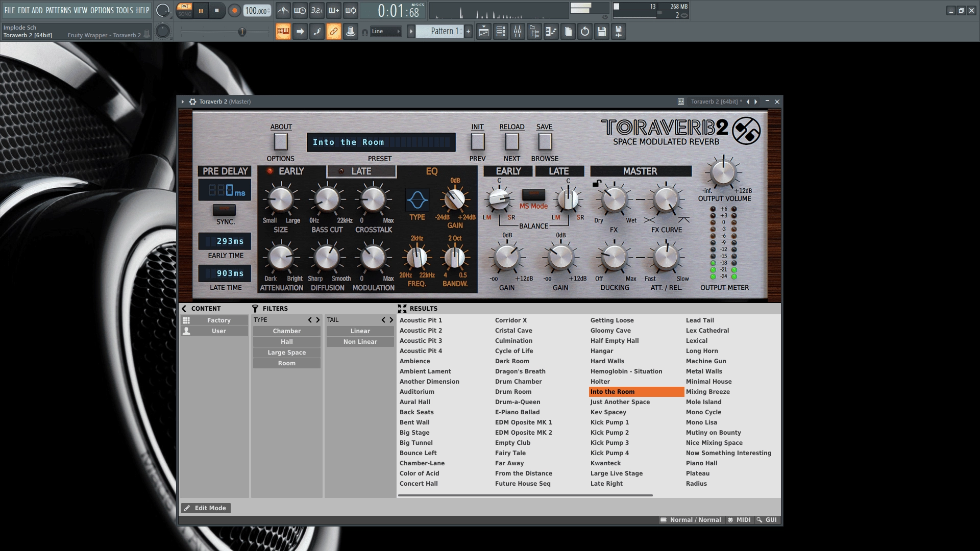Click TAIL filter left arrow
This screenshot has width=980, height=551.
click(383, 320)
